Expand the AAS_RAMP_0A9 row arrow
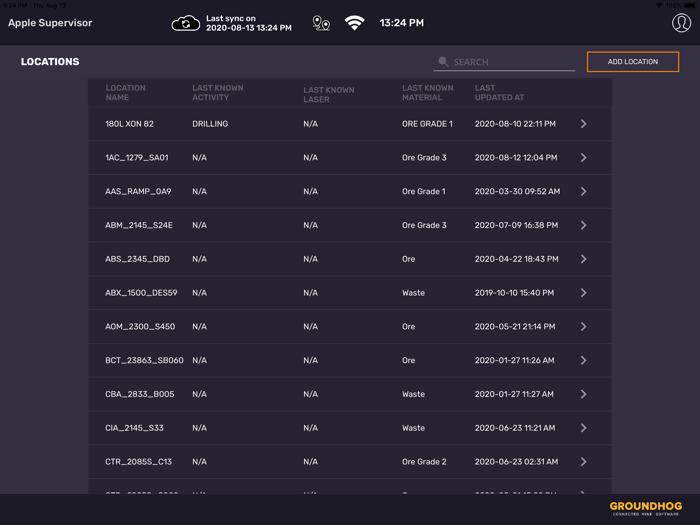 click(583, 191)
